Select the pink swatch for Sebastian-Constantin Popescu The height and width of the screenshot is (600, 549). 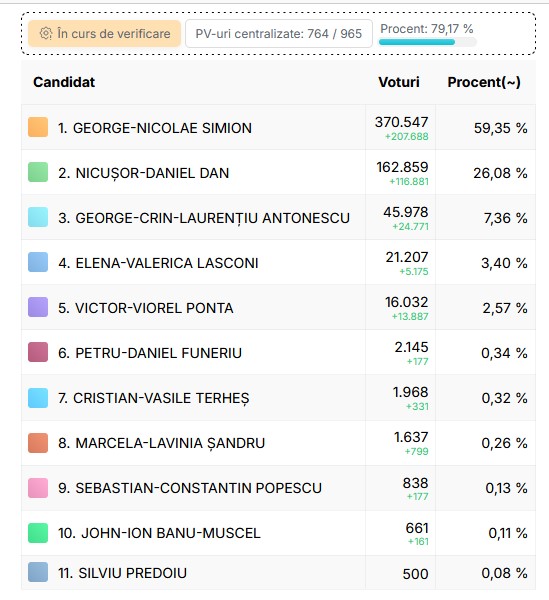pyautogui.click(x=38, y=488)
